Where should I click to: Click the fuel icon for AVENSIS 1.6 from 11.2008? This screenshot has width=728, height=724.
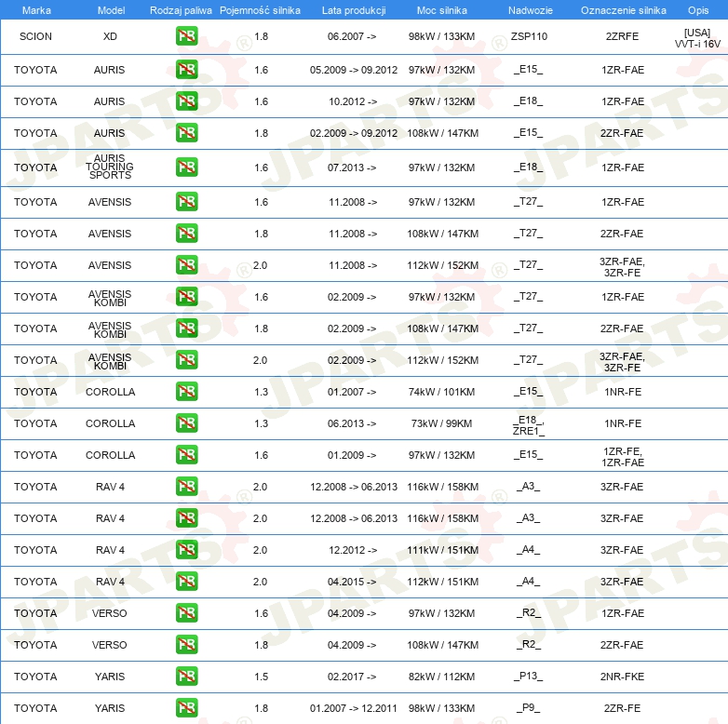[186, 202]
